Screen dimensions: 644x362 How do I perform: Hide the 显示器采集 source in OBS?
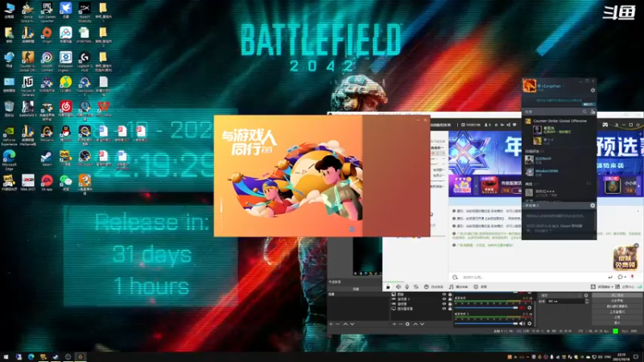tap(444, 308)
